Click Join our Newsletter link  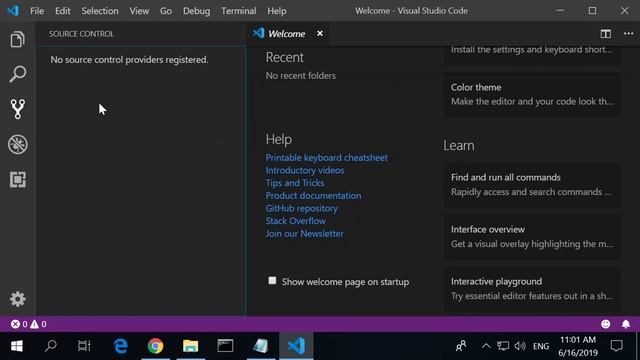304,233
